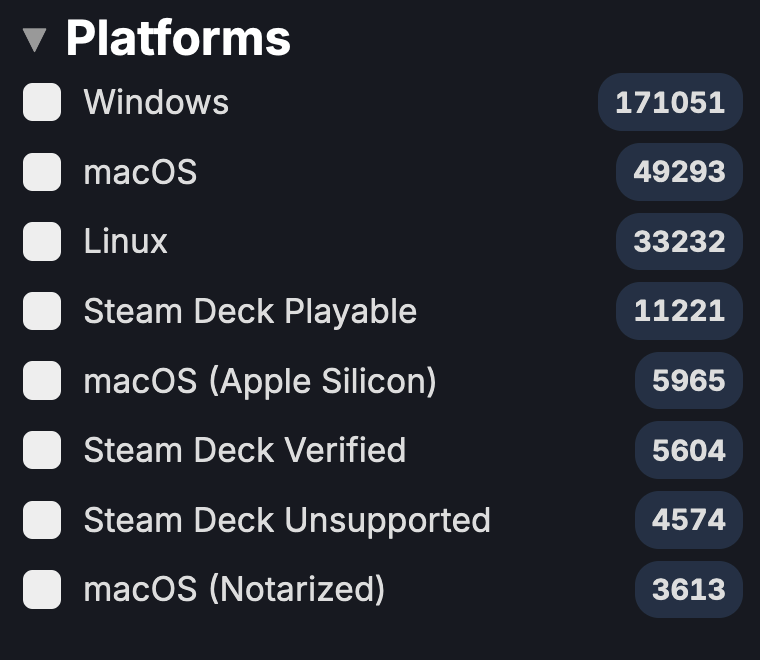The width and height of the screenshot is (760, 660).
Task: Click the Linux filter label
Action: click(126, 241)
